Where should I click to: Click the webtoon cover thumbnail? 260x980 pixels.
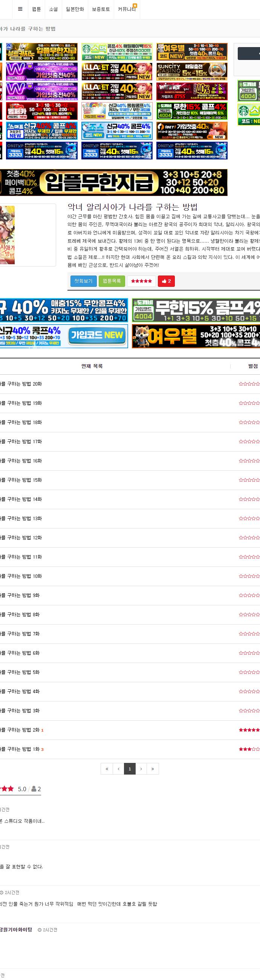(7, 235)
